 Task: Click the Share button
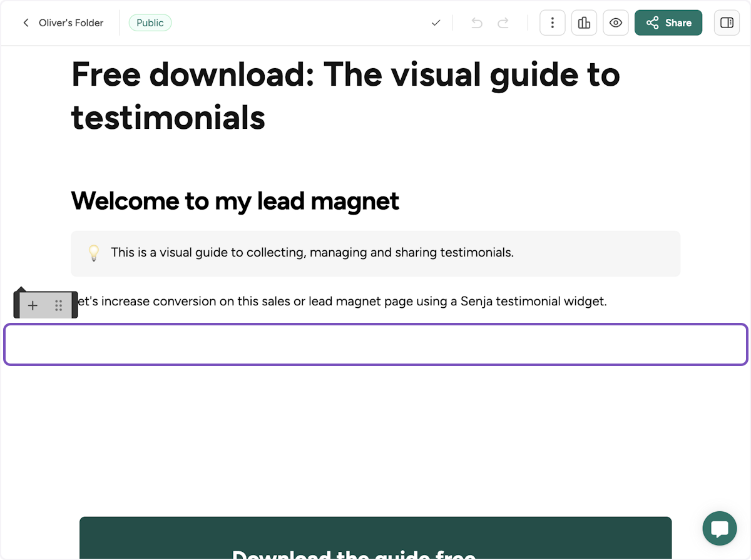668,23
